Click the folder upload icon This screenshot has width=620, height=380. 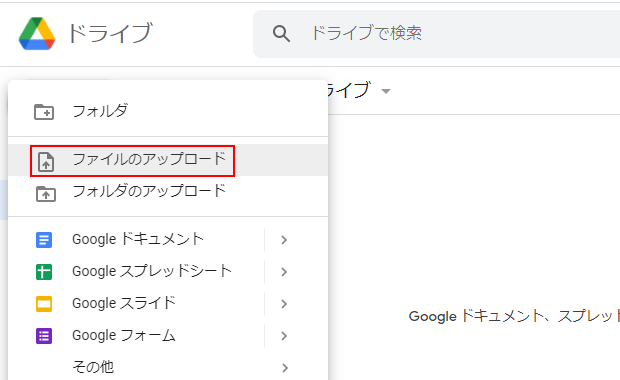pos(46,193)
